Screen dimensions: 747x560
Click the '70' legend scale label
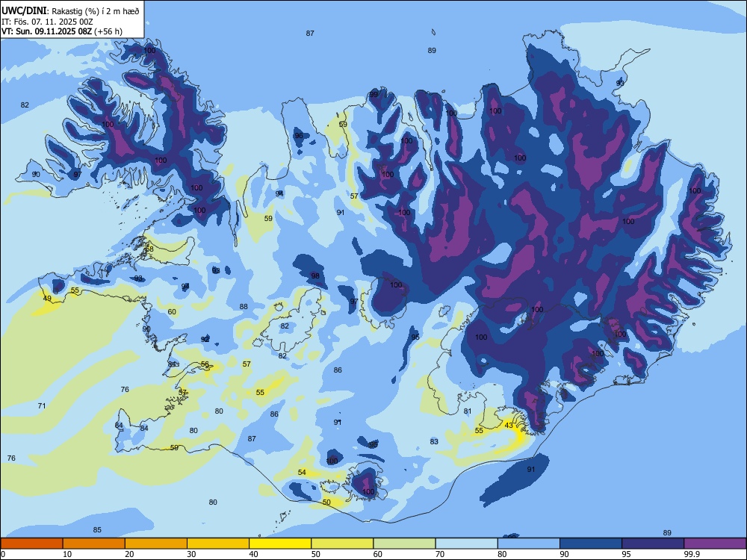pyautogui.click(x=440, y=554)
